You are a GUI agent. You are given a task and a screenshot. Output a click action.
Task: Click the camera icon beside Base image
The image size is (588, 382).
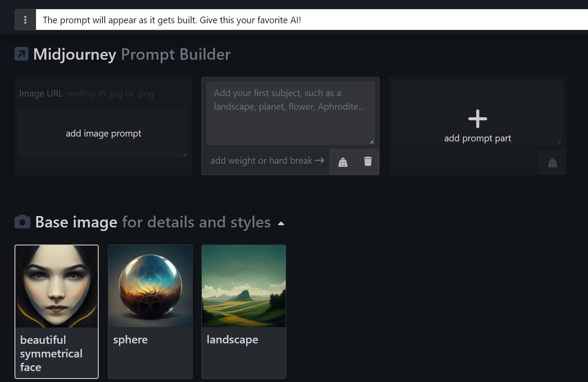click(22, 222)
